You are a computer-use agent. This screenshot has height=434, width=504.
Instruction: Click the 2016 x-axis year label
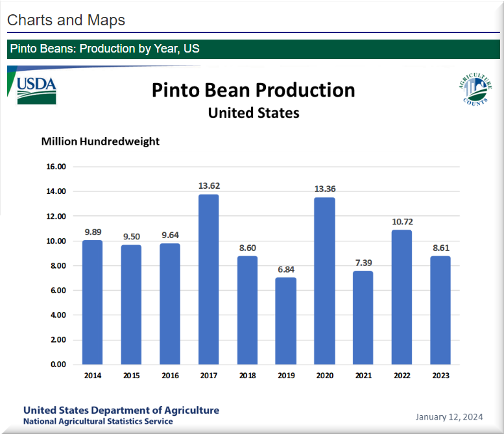point(170,374)
